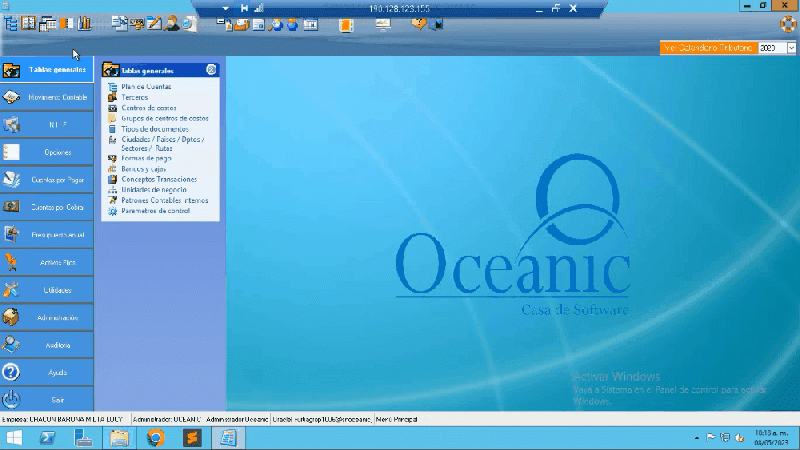Click the Formas de pago icon
The image size is (800, 450).
(112, 158)
